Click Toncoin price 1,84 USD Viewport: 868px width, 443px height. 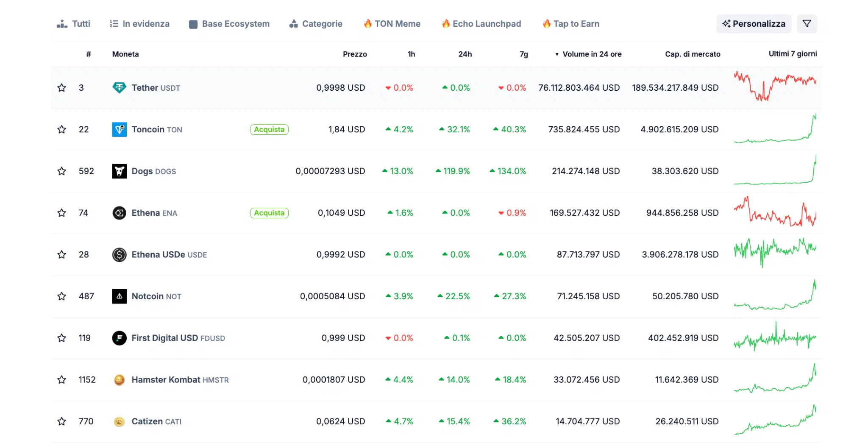point(347,129)
